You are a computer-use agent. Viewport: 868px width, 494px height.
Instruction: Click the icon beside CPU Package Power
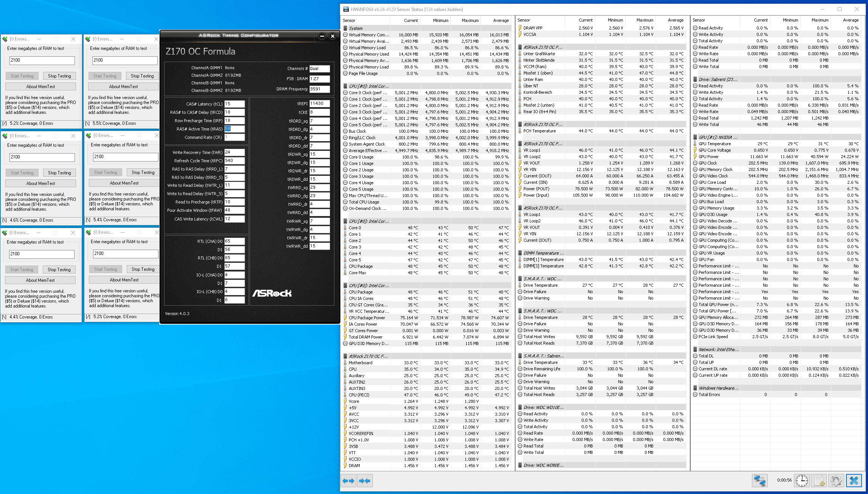[345, 318]
